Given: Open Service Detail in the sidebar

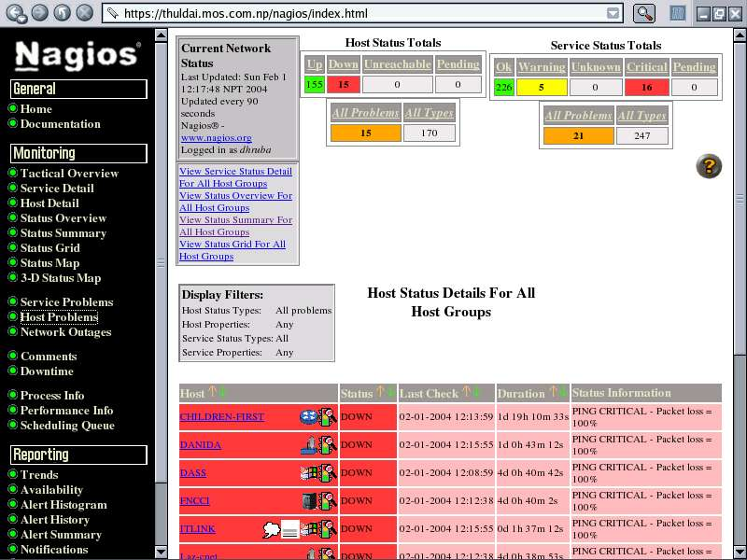Looking at the screenshot, I should coord(57,189).
